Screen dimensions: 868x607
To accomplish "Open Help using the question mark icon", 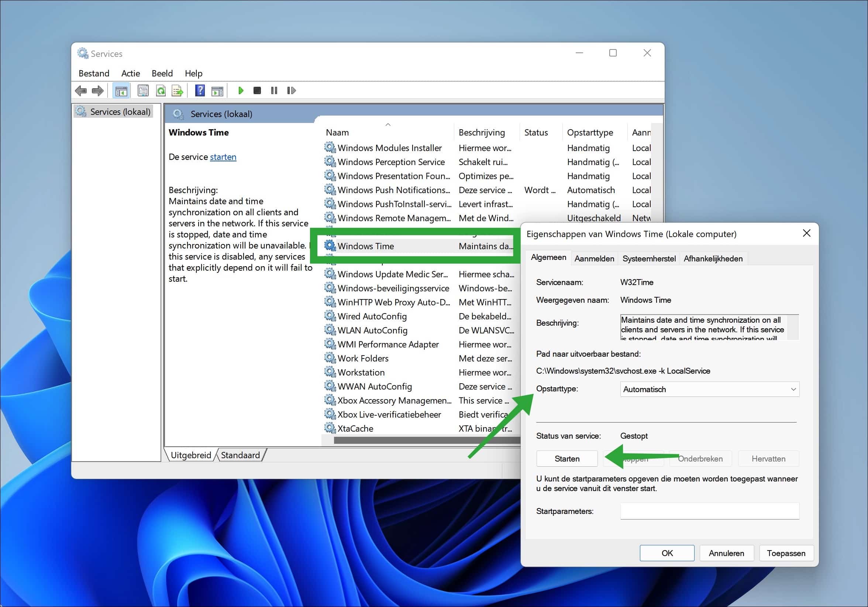I will coord(200,90).
